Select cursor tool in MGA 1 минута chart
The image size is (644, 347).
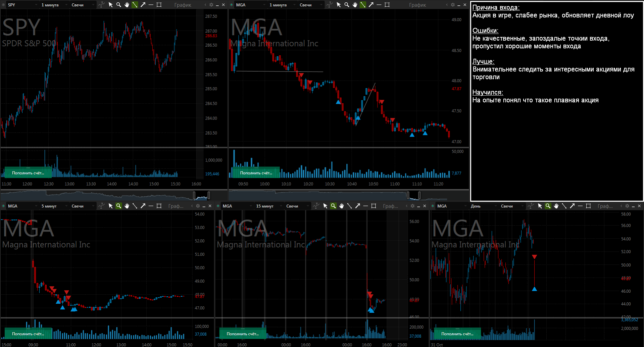tap(339, 5)
